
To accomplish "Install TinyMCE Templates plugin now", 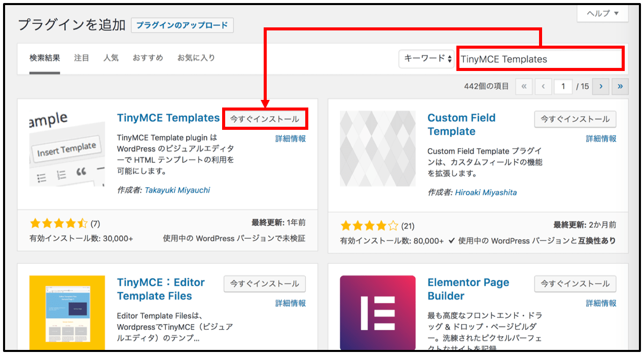I will pyautogui.click(x=265, y=119).
